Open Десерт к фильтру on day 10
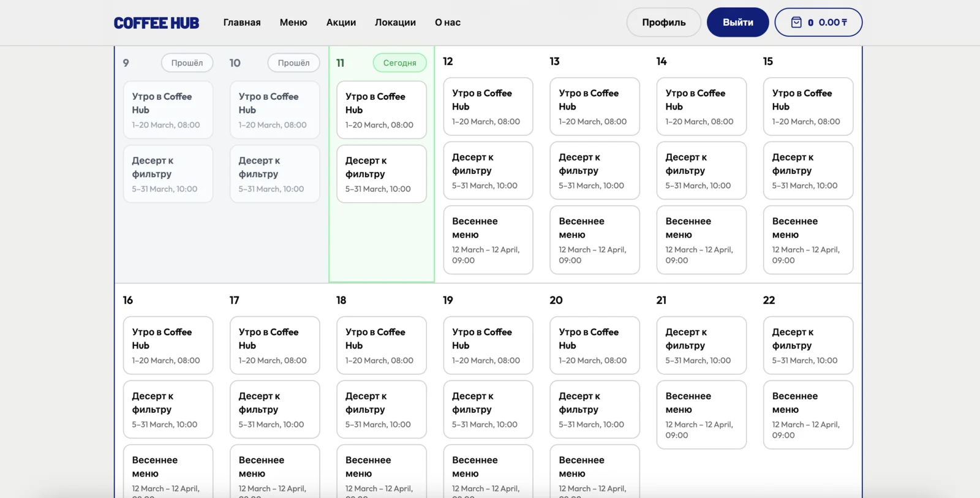The height and width of the screenshot is (498, 980). (274, 173)
